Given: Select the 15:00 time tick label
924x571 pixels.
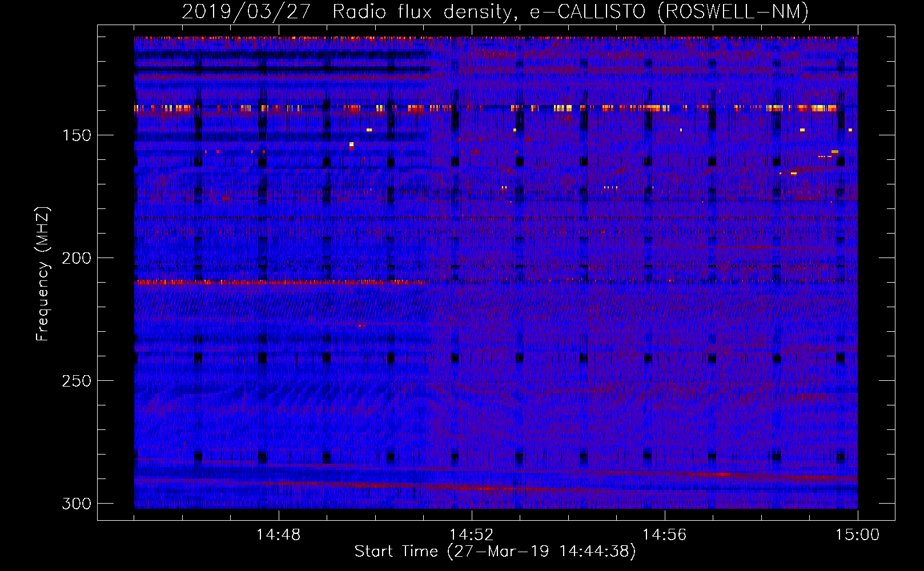Looking at the screenshot, I should pos(858,535).
